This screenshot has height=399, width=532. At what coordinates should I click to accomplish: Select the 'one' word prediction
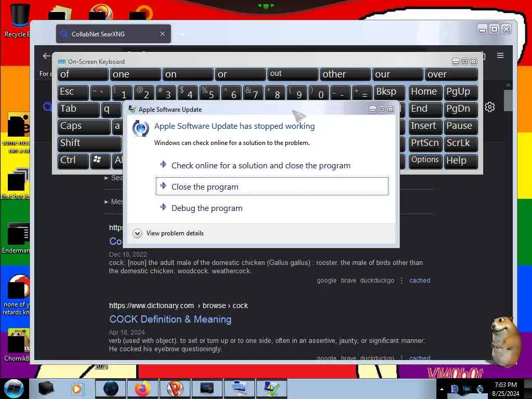(136, 74)
